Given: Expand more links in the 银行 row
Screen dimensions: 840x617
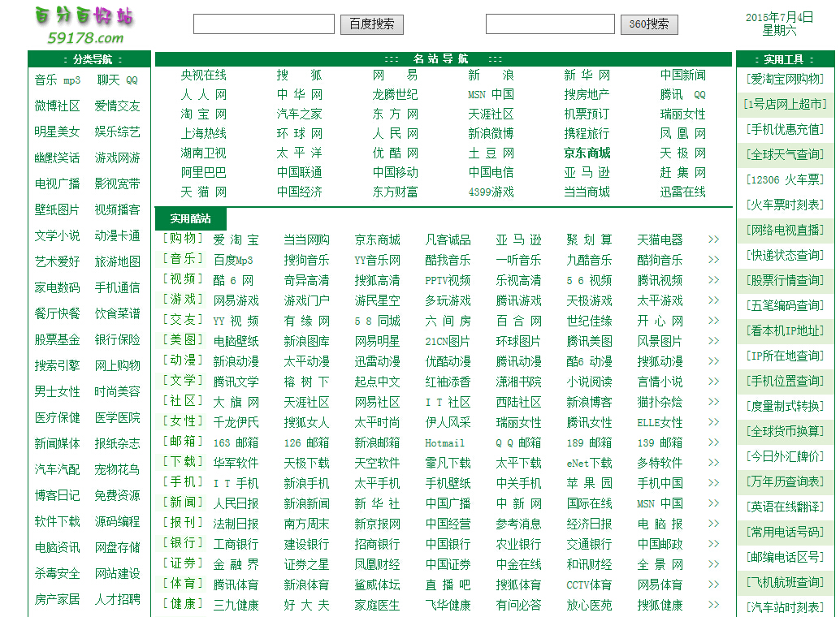Looking at the screenshot, I should coord(713,544).
